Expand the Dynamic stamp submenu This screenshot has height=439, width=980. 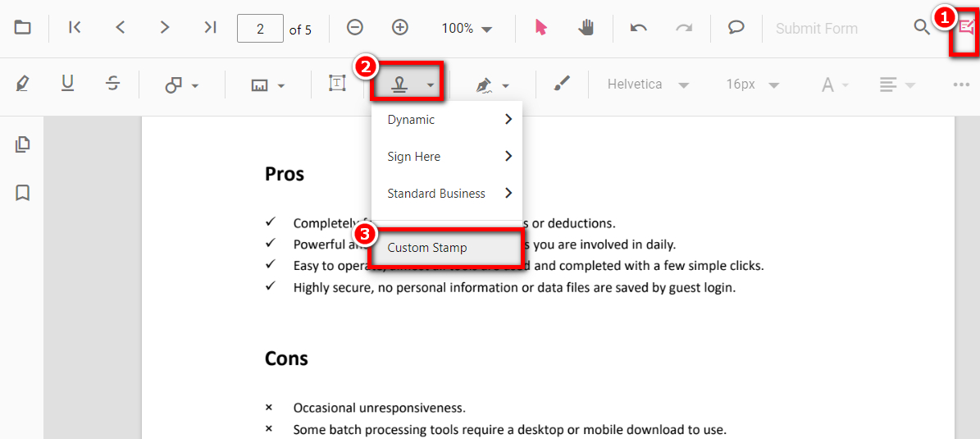tap(447, 120)
